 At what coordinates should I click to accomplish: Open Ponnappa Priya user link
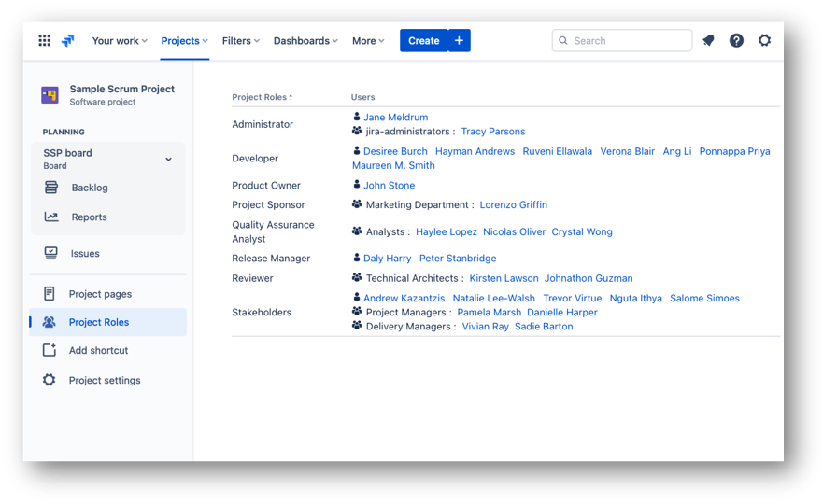735,151
